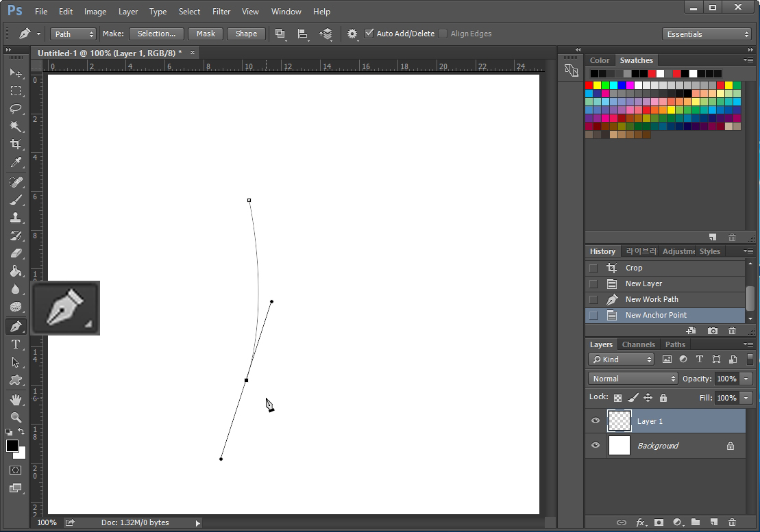Select the Rectangular Marquee tool

pos(16,90)
